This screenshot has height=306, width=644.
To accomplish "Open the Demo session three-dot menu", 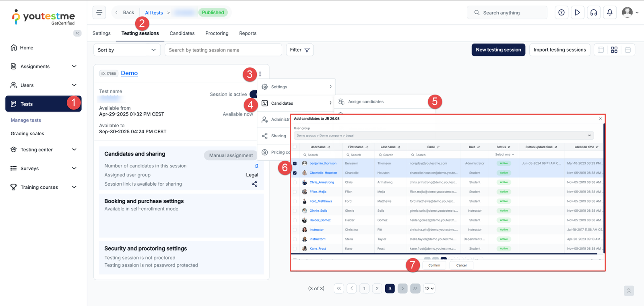I will coord(260,74).
